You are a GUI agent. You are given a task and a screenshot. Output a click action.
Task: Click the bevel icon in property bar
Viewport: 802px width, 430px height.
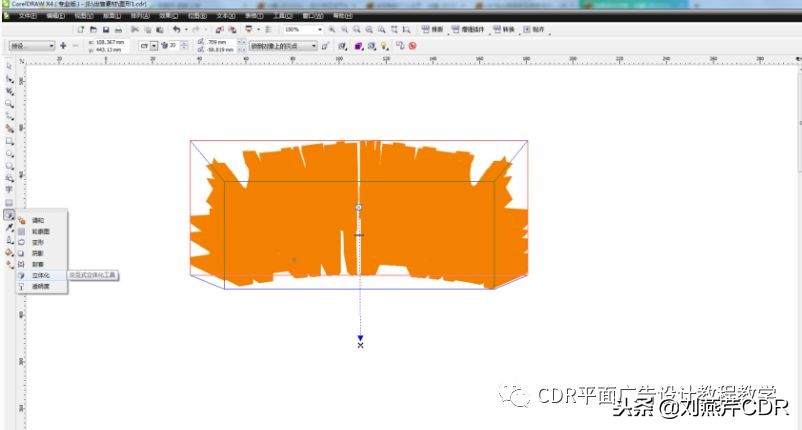click(372, 46)
